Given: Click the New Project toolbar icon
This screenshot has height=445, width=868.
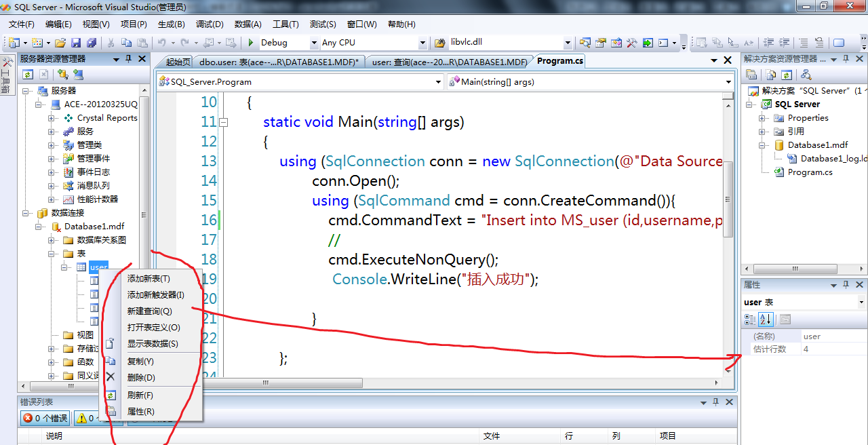Looking at the screenshot, I should coord(14,43).
